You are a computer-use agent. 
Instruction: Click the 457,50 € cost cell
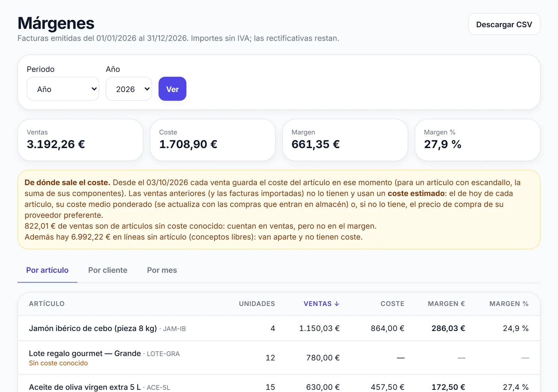[387, 387]
